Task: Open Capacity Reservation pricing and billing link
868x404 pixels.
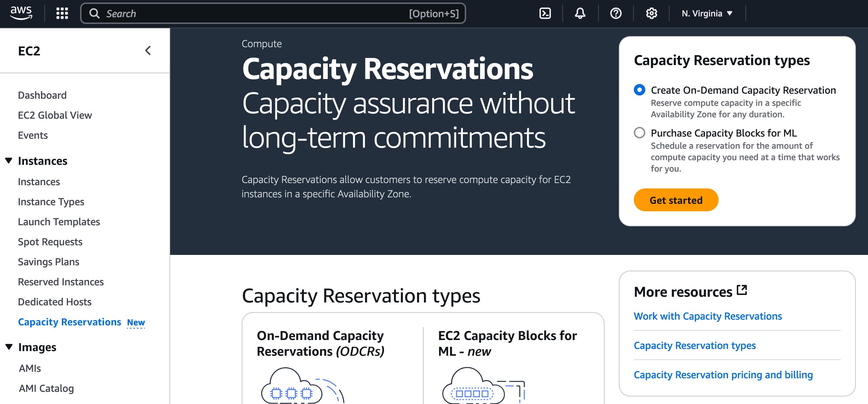Action: [723, 374]
